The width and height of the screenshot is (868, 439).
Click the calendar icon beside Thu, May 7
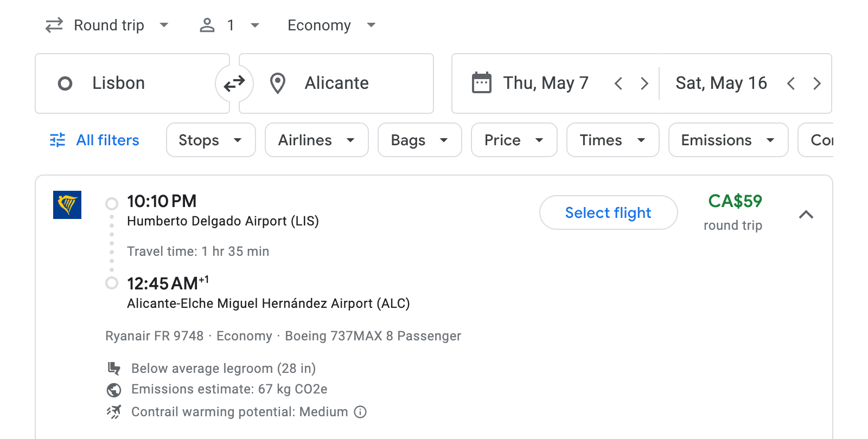[x=482, y=83]
